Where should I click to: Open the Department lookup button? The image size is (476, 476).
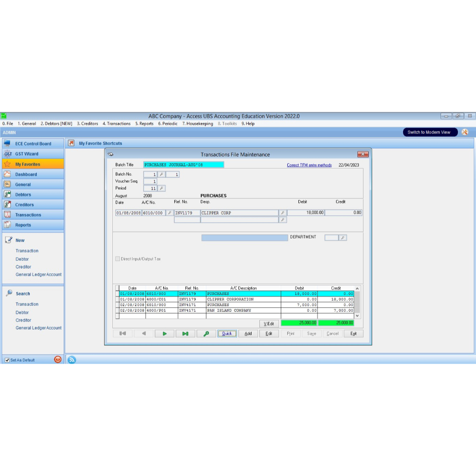click(x=342, y=238)
